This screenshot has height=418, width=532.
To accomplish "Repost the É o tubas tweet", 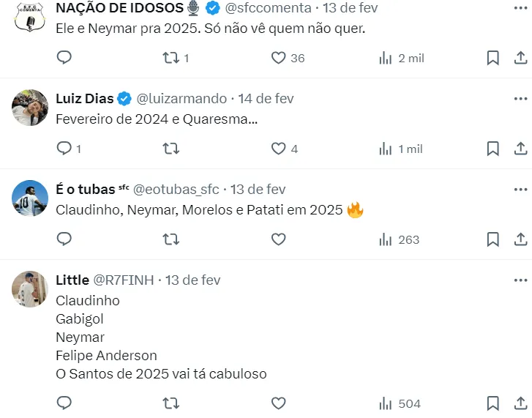I will tap(171, 239).
